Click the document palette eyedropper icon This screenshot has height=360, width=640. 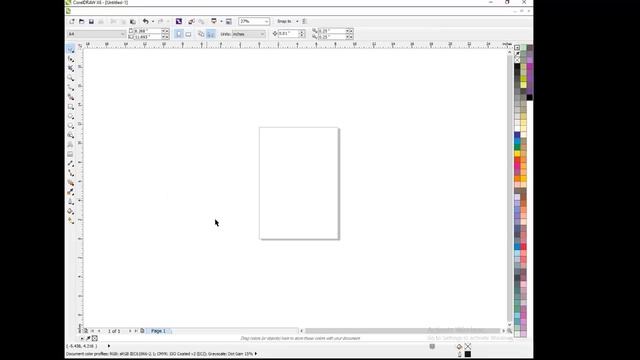88,338
